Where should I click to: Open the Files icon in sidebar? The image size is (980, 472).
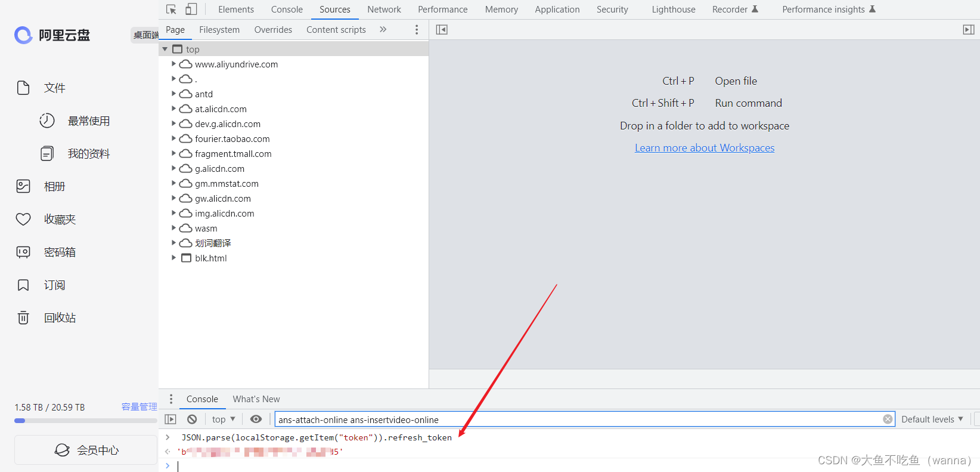[x=23, y=88]
